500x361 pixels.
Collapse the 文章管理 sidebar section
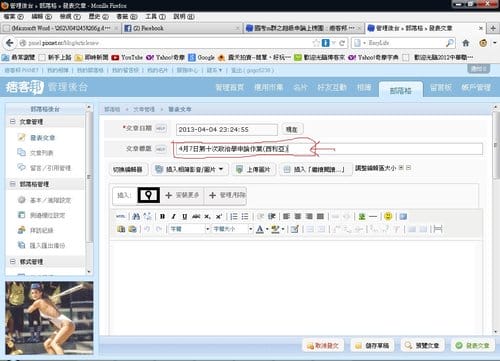coord(13,121)
